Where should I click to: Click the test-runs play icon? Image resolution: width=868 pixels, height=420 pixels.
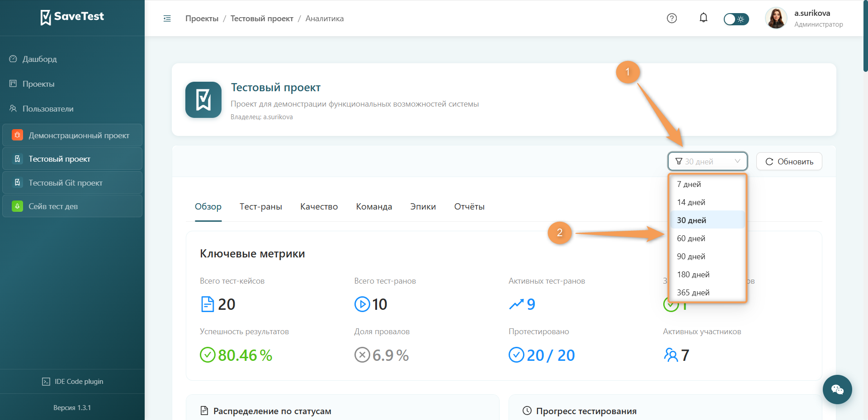tap(362, 304)
